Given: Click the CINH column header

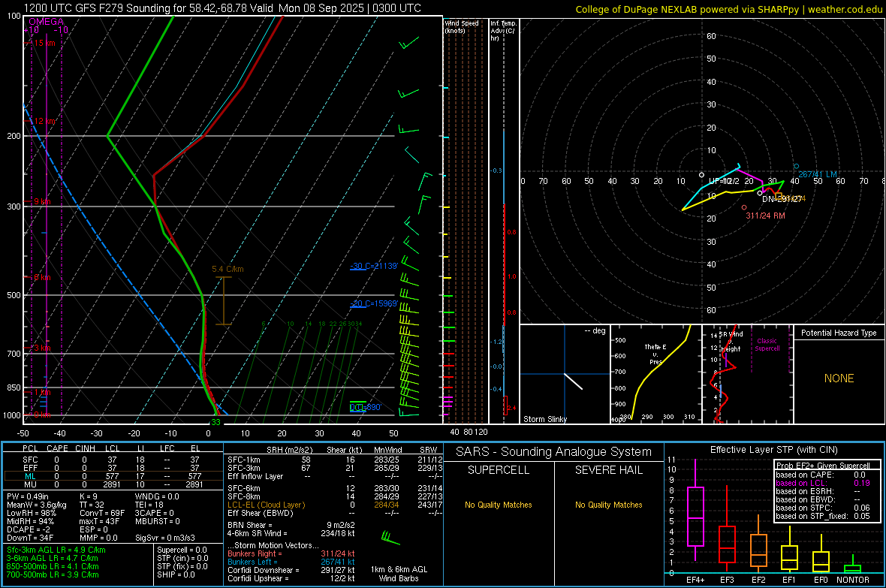Looking at the screenshot, I should [x=85, y=448].
